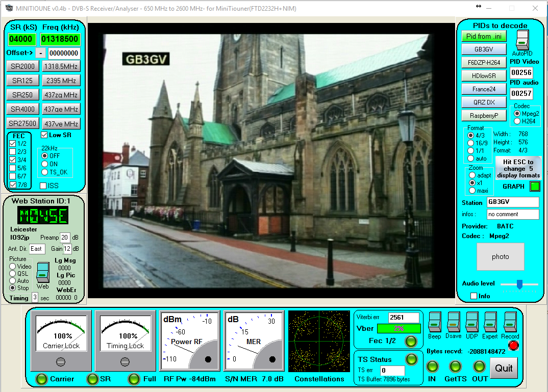Toggle the AutoPID switch
The width and height of the screenshot is (548, 392).
pyautogui.click(x=522, y=40)
